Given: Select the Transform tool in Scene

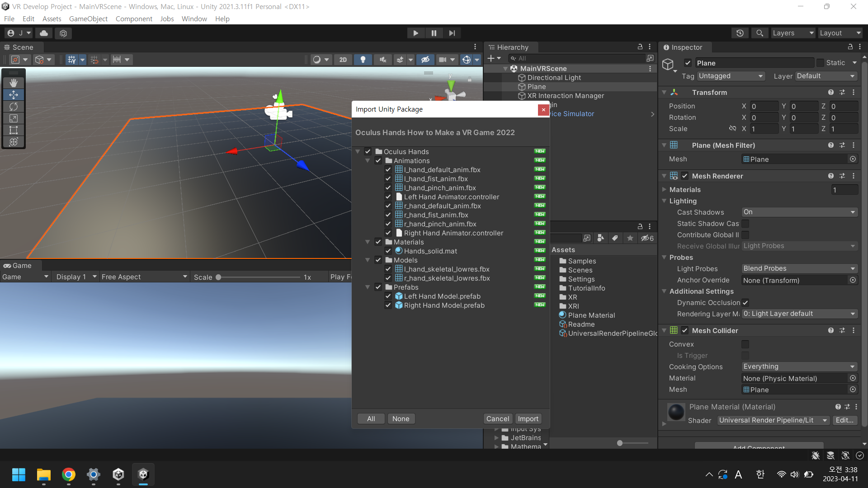Looking at the screenshot, I should click(14, 142).
